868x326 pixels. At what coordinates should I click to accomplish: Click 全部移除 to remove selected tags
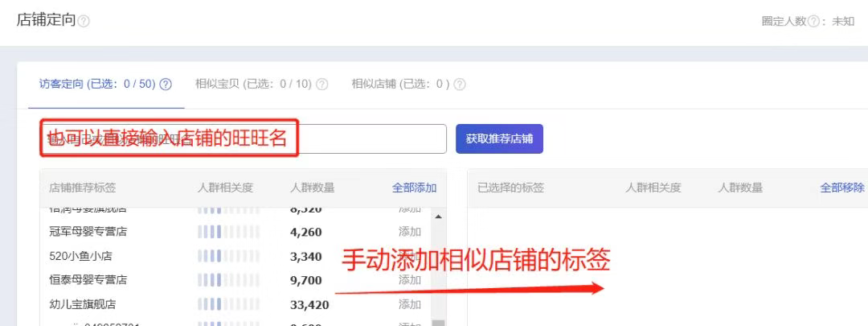pos(842,188)
